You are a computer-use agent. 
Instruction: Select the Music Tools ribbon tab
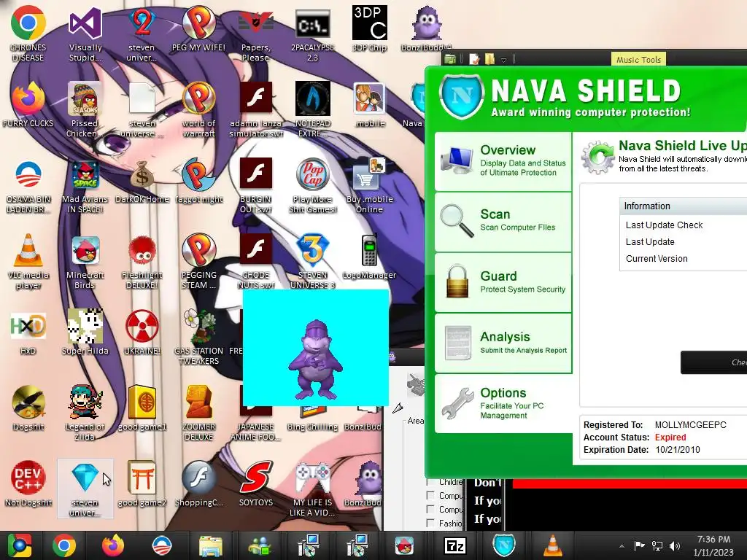[638, 60]
